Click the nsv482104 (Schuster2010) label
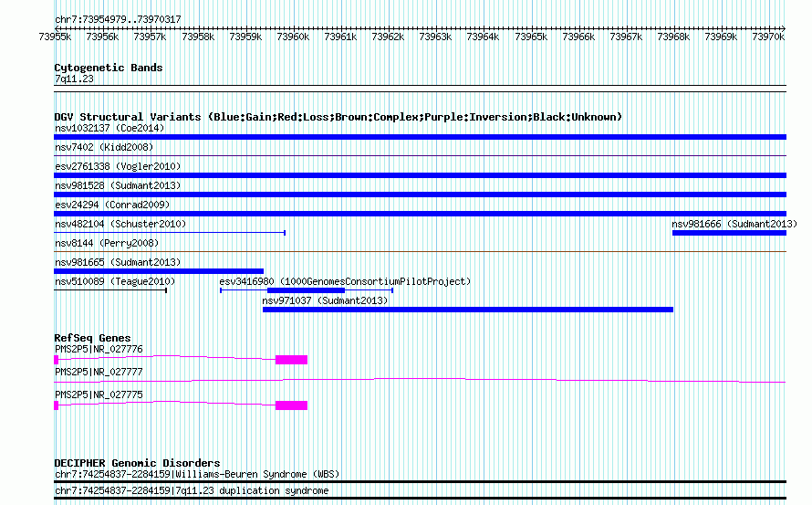 click(x=120, y=224)
